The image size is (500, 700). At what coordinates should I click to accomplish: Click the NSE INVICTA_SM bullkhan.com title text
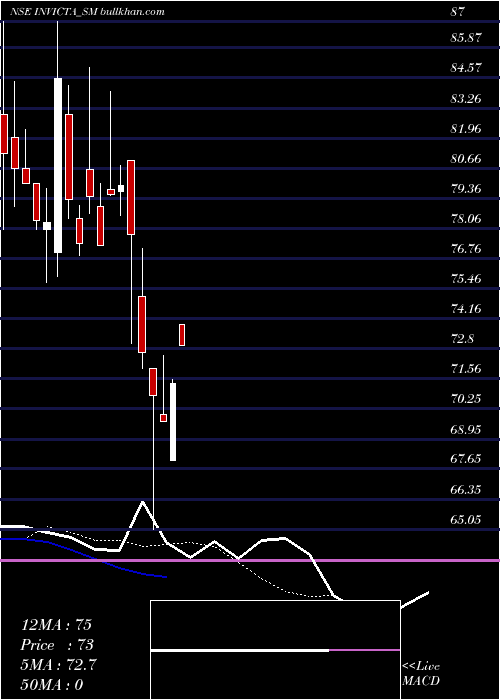[87, 12]
